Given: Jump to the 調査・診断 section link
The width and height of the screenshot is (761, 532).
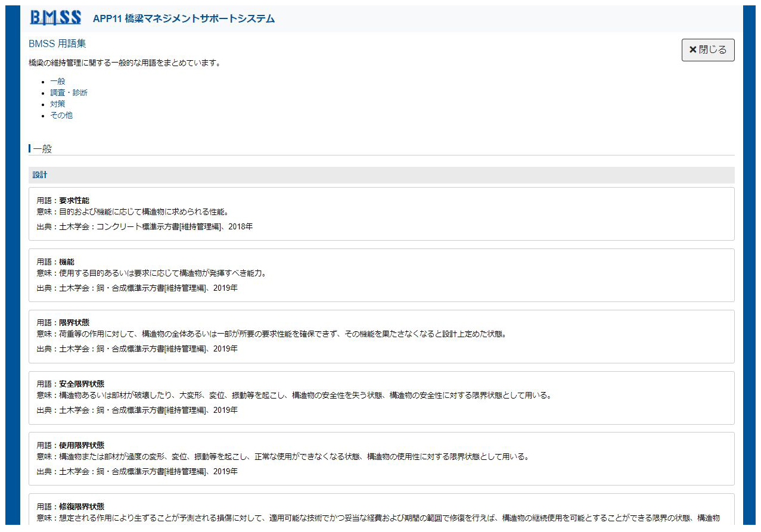Looking at the screenshot, I should (x=69, y=93).
